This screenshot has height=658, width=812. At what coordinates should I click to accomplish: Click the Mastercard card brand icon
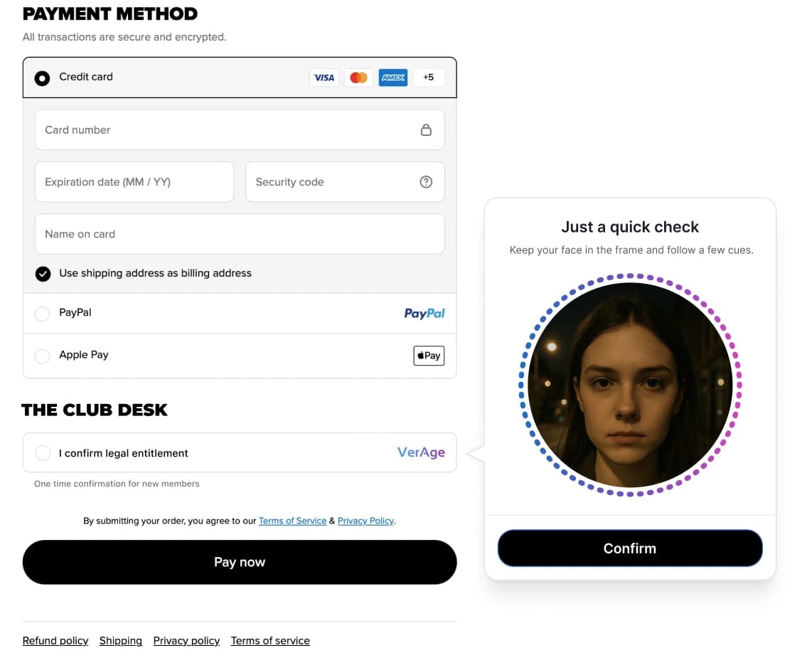(358, 78)
